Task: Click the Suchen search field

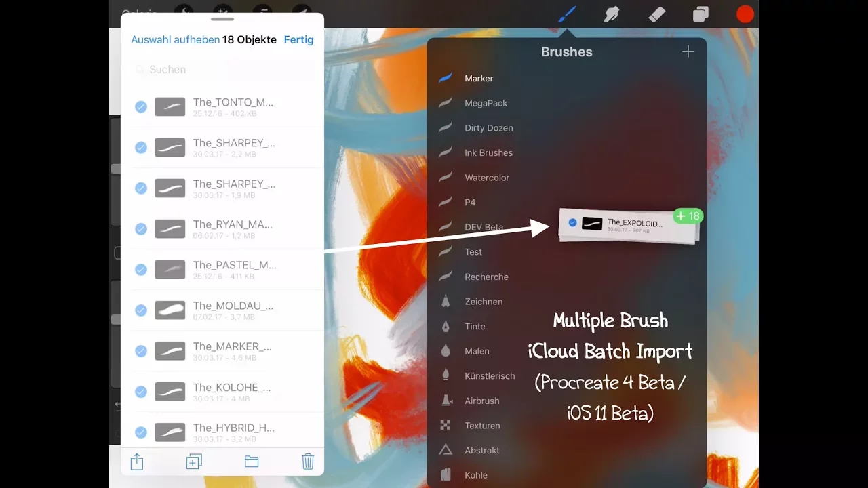Action: 222,70
